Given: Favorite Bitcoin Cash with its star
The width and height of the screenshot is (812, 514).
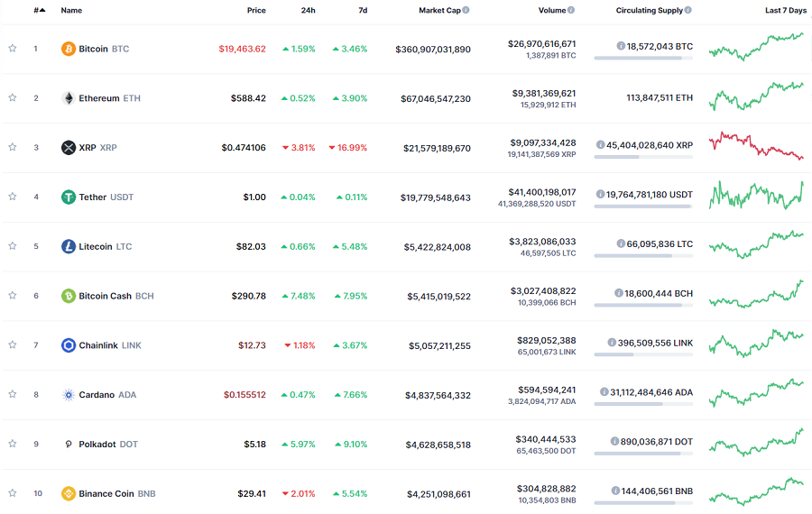Looking at the screenshot, I should coord(13,295).
